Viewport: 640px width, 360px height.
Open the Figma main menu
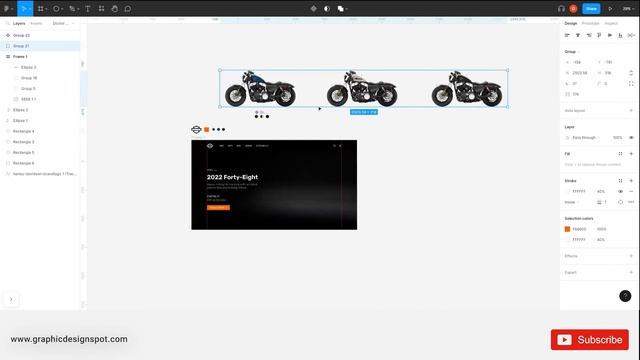coord(8,9)
